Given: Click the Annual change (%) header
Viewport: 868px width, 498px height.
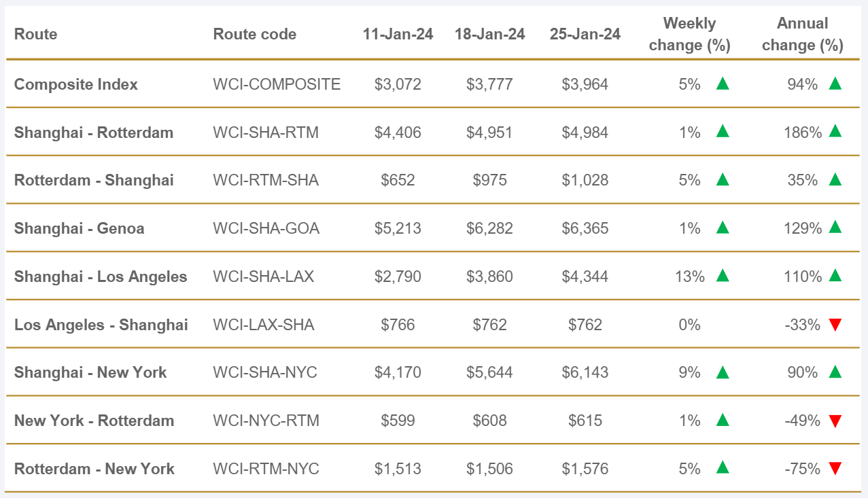Looking at the screenshot, I should [802, 34].
